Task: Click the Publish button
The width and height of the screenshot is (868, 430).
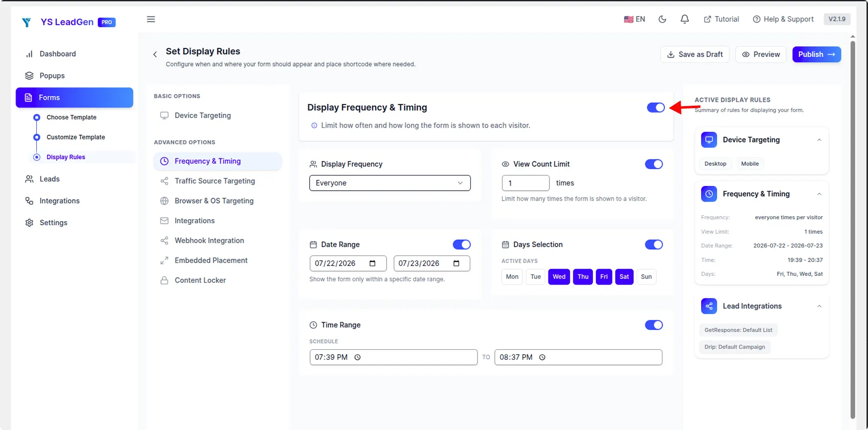Action: (x=817, y=54)
